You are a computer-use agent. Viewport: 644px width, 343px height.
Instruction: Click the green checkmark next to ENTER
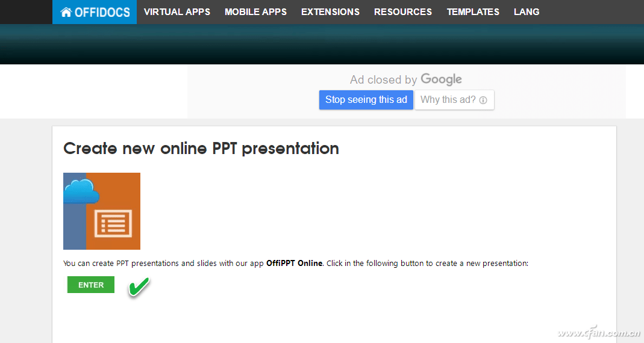(139, 286)
